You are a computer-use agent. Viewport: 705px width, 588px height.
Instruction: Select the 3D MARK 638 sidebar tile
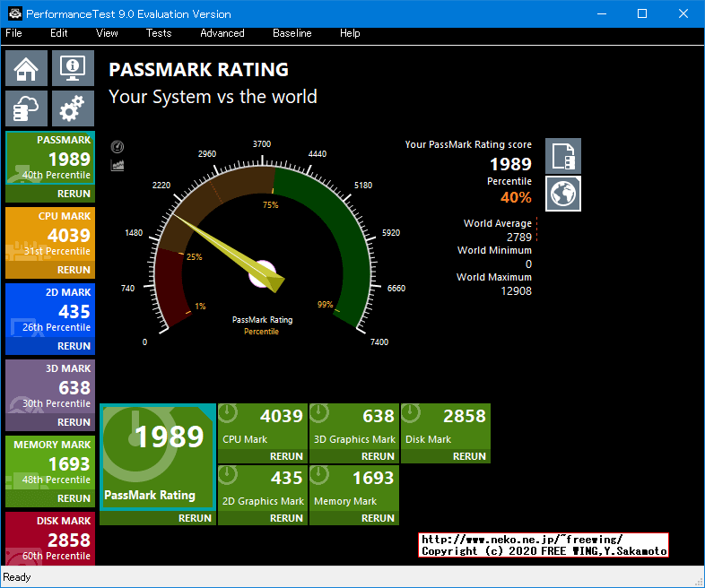[50, 385]
